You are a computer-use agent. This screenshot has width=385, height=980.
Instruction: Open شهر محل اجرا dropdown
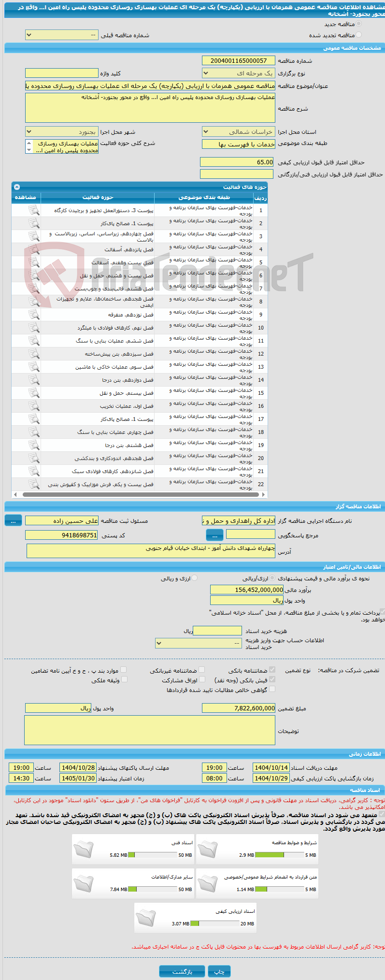(x=62, y=131)
